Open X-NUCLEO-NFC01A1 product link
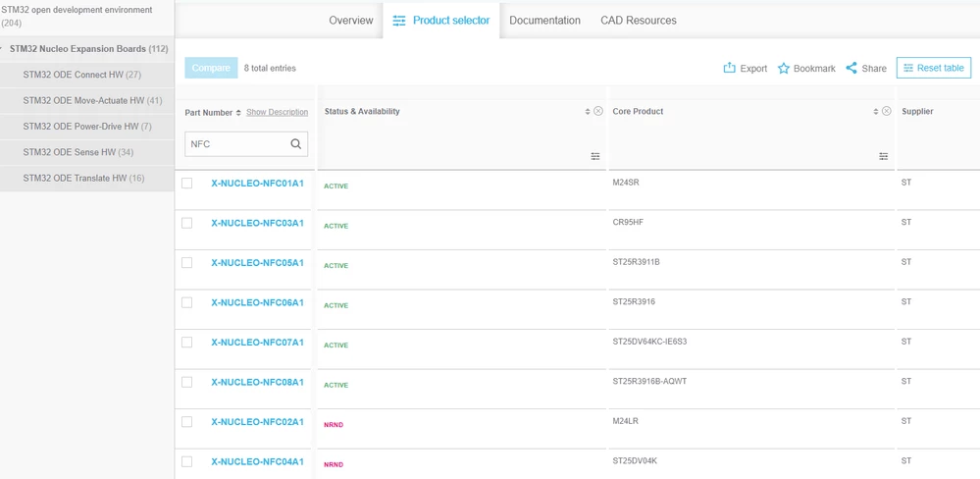This screenshot has width=980, height=479. pos(257,184)
